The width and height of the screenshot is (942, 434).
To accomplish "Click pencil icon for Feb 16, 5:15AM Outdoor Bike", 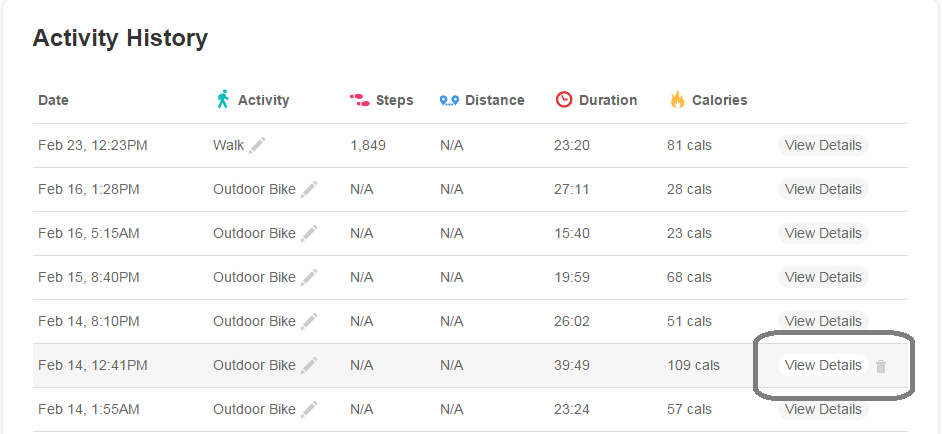I will 309,233.
